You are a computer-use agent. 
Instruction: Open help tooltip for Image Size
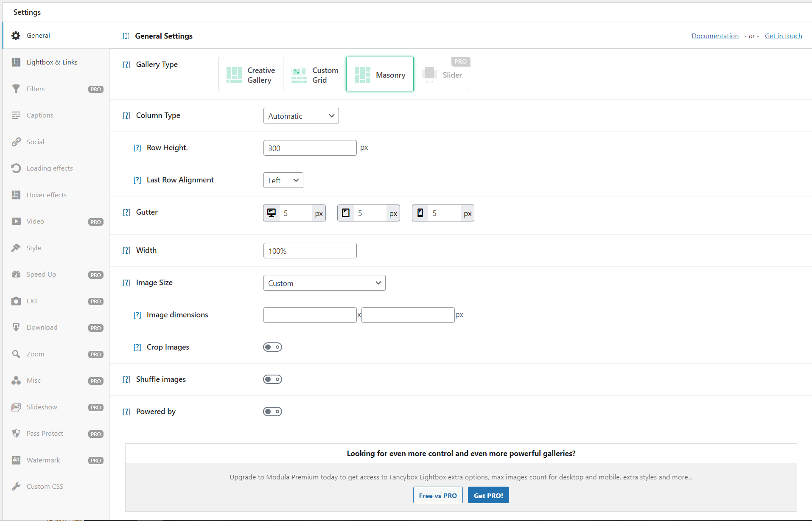[126, 283]
